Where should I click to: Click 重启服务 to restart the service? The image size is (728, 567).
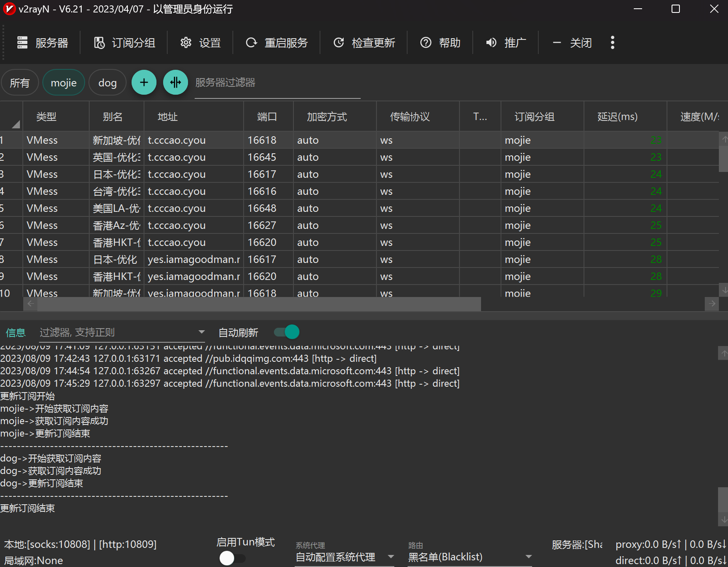point(277,43)
